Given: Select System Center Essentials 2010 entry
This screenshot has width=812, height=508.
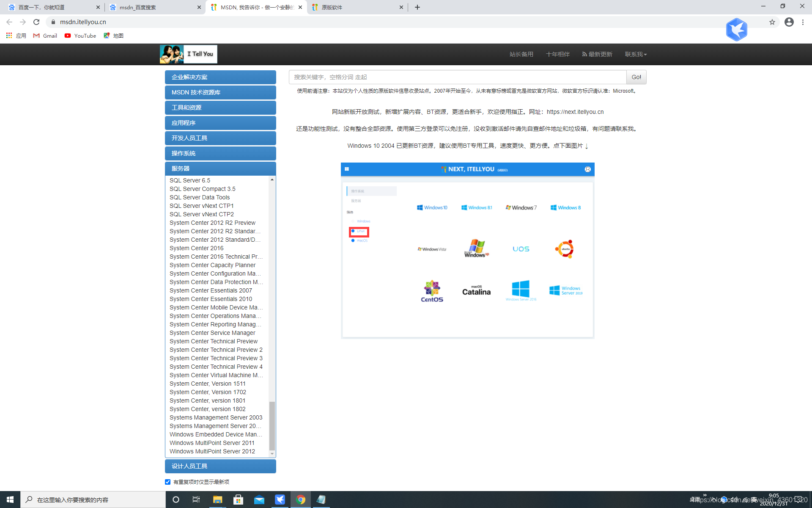Looking at the screenshot, I should coord(211,299).
